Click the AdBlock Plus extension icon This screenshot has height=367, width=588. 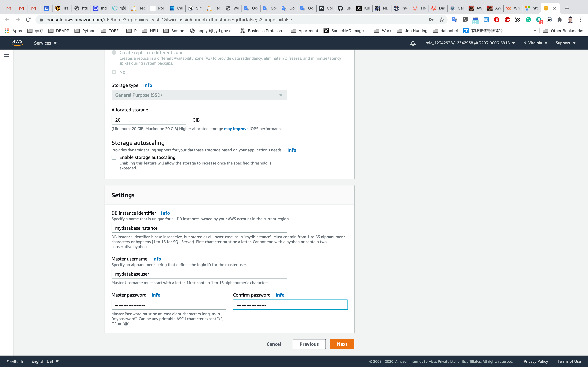(x=507, y=20)
